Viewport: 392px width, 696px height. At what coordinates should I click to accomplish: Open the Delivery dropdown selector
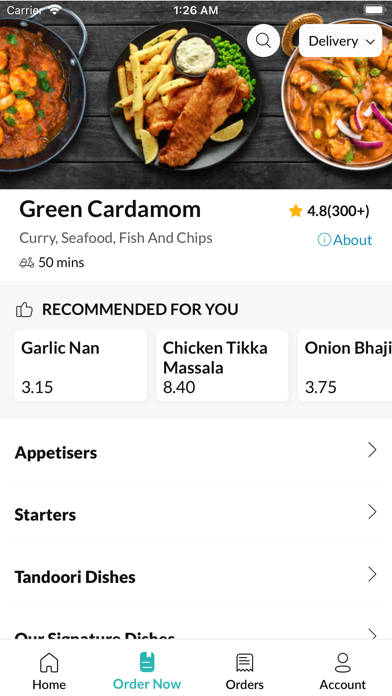click(341, 41)
